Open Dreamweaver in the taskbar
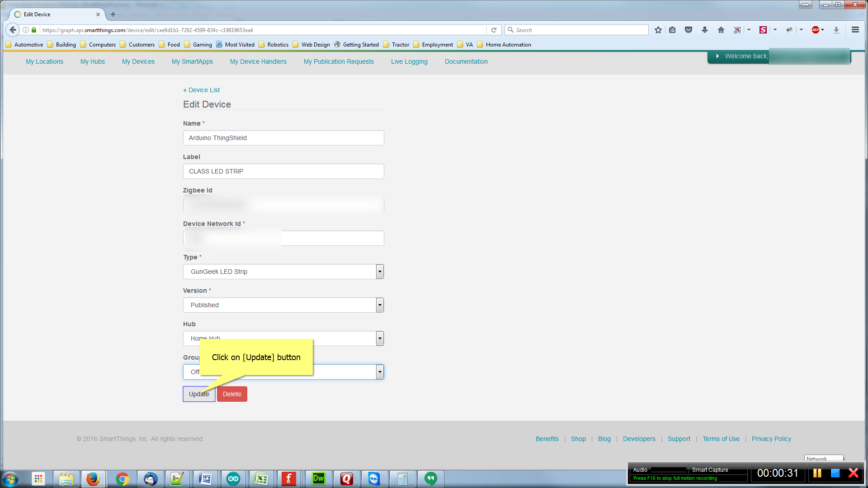The width and height of the screenshot is (868, 488). pos(318,479)
